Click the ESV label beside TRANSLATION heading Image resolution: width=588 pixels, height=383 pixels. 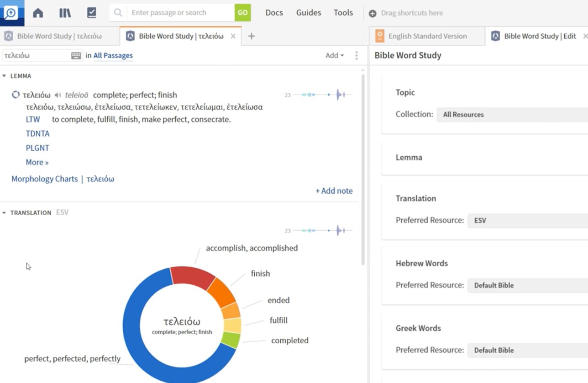click(x=62, y=213)
